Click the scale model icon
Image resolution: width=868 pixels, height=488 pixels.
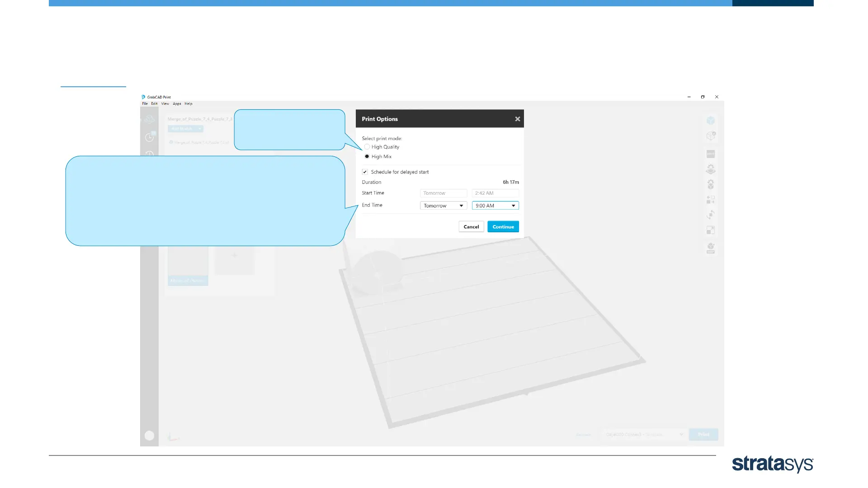click(711, 230)
